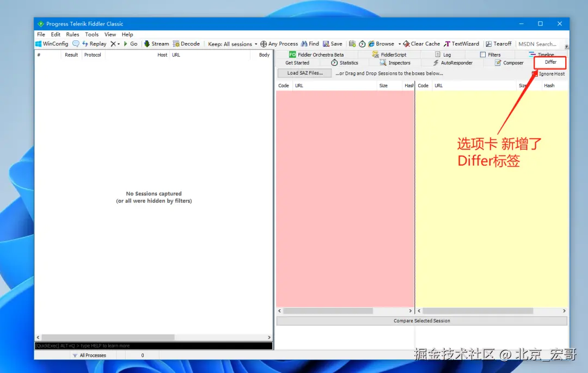Open the Remove sessions X dropdown

[115, 44]
